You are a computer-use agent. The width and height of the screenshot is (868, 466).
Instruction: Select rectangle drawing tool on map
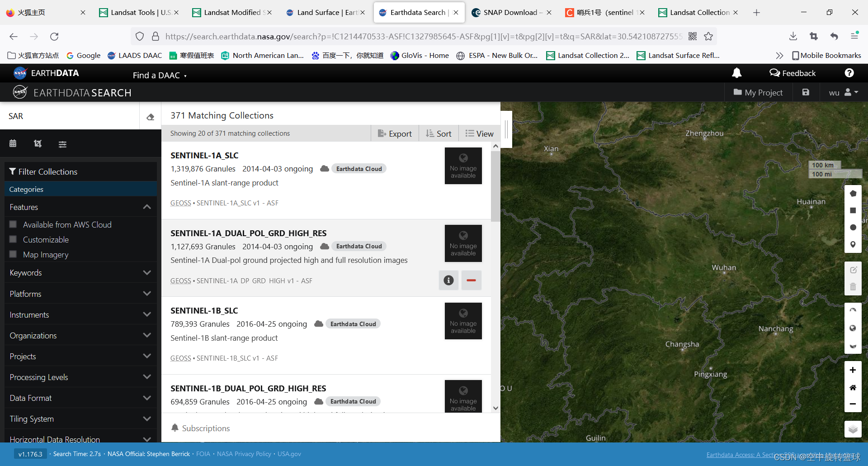pos(853,210)
